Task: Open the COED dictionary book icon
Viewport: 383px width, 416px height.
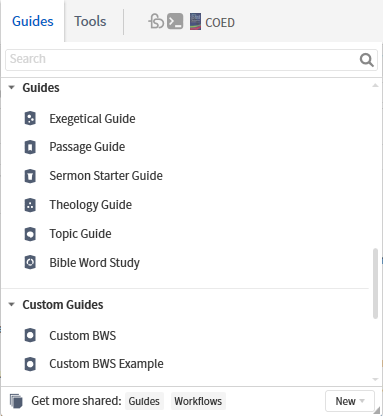Action: coord(195,22)
